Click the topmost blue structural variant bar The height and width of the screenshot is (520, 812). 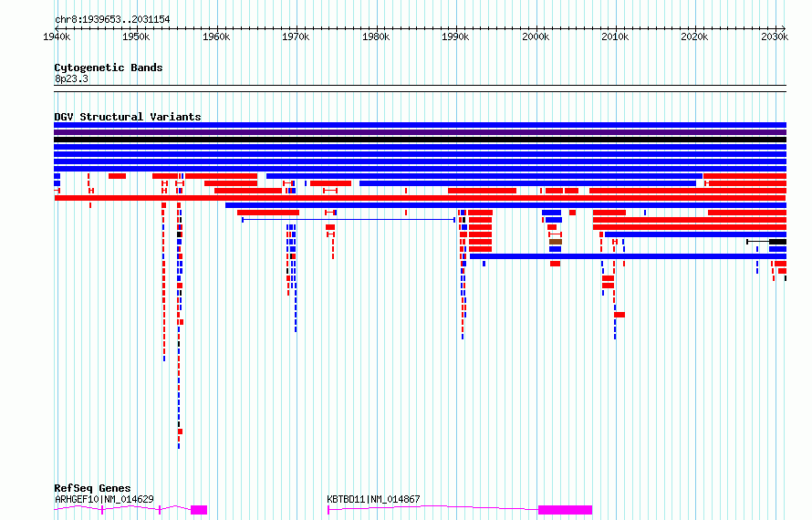420,125
